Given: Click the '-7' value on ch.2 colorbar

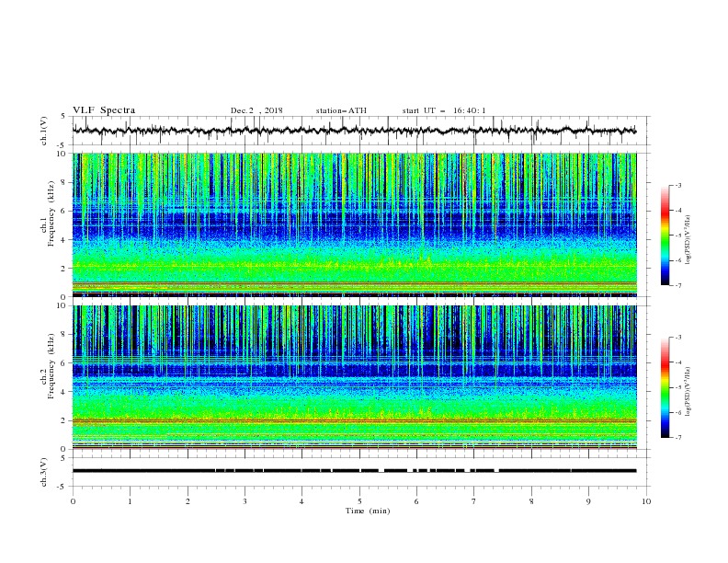Looking at the screenshot, I should pos(678,438).
